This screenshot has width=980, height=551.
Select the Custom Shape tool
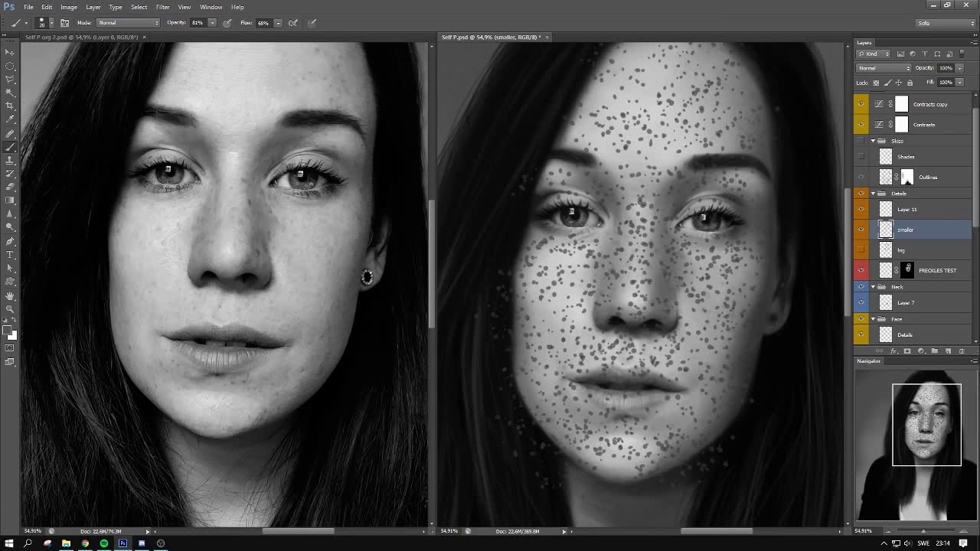click(x=10, y=282)
